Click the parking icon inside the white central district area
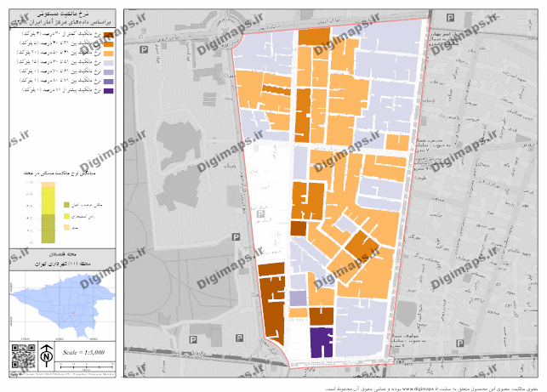Viewport: 547px width, 392px height. pyautogui.click(x=260, y=213)
